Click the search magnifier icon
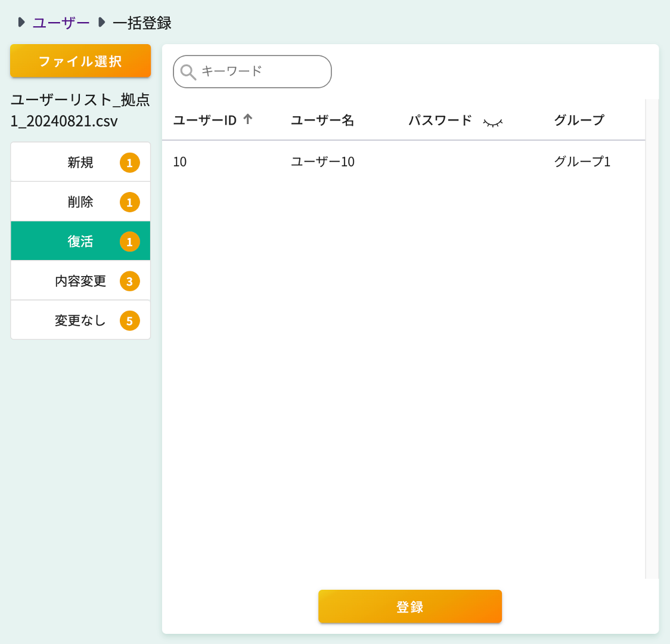 pyautogui.click(x=189, y=72)
